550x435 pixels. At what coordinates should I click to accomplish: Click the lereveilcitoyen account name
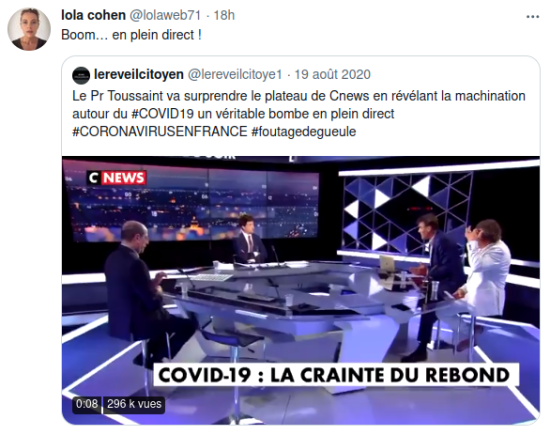click(x=139, y=74)
